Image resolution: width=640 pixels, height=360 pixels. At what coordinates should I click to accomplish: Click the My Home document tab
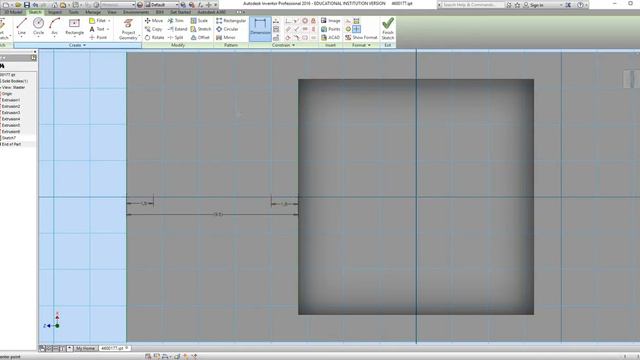tap(86, 349)
